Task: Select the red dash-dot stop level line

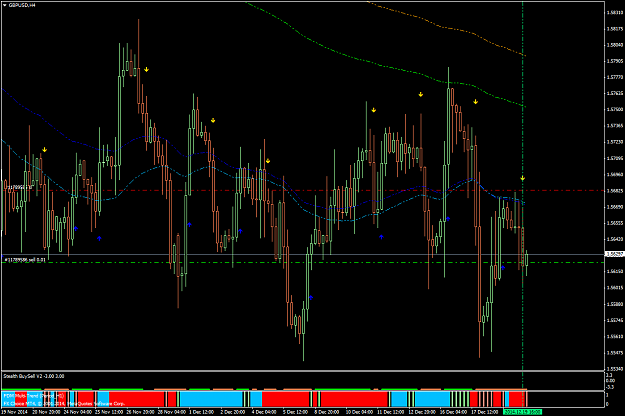Action: 303,190
